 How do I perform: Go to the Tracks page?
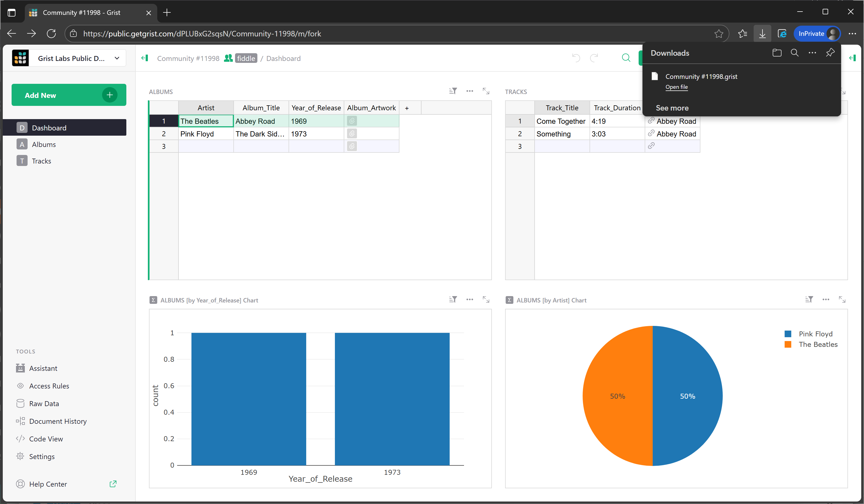[41, 161]
